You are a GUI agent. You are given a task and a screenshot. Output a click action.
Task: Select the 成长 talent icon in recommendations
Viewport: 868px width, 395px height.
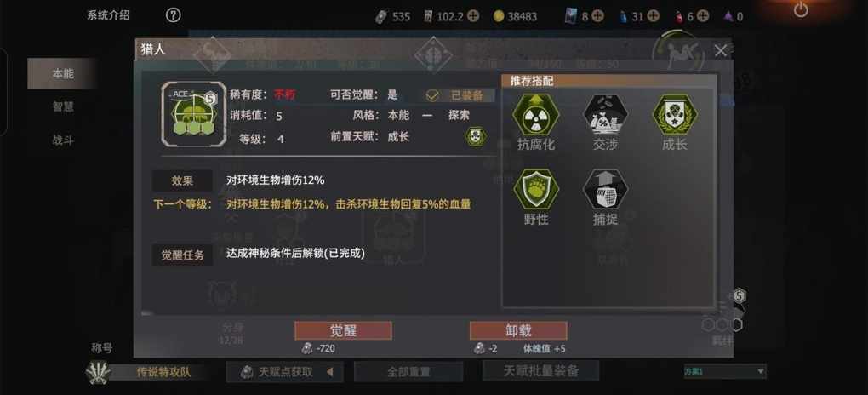(675, 115)
